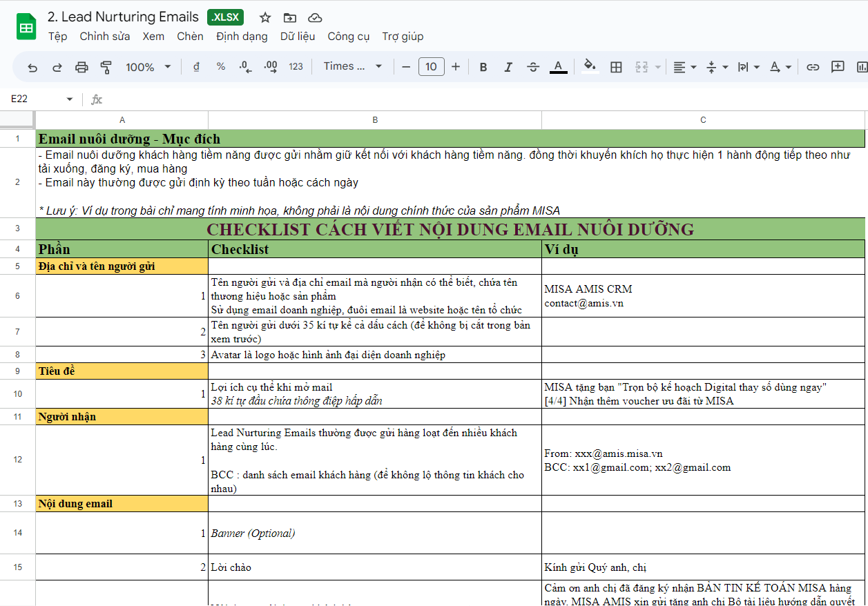Format the cell as percent
Screen dimensions: 868x606
coord(221,67)
